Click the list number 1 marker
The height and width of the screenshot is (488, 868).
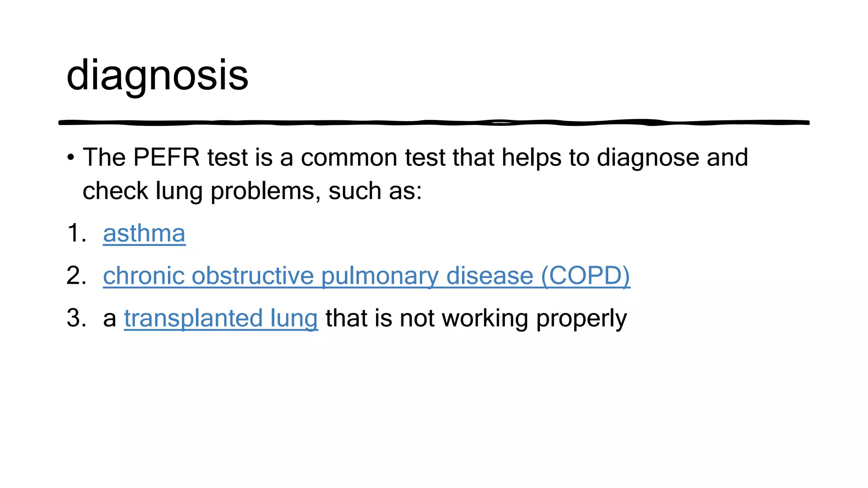(x=77, y=233)
